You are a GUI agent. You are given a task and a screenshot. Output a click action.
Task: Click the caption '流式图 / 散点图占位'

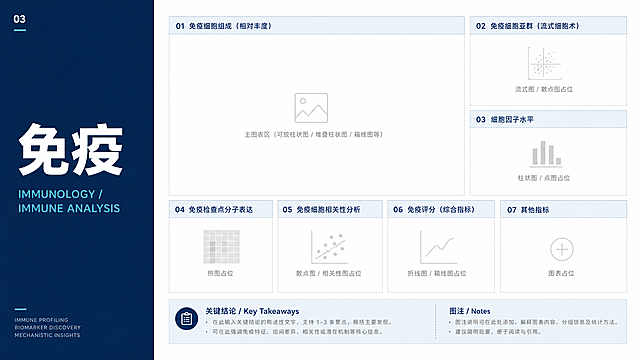[544, 89]
